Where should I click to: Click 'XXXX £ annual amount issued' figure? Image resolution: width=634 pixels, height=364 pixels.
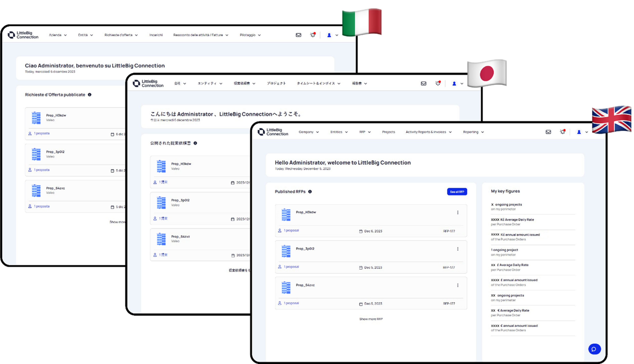pyautogui.click(x=514, y=280)
